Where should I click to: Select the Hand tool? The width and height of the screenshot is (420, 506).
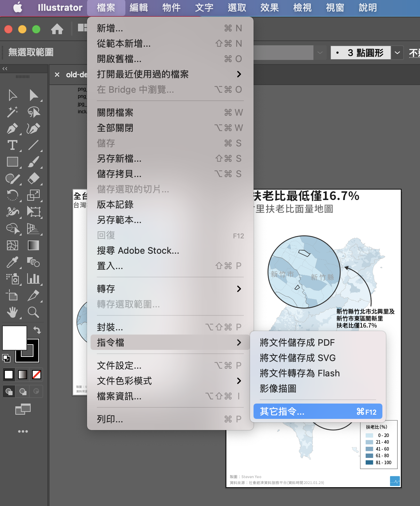click(13, 312)
